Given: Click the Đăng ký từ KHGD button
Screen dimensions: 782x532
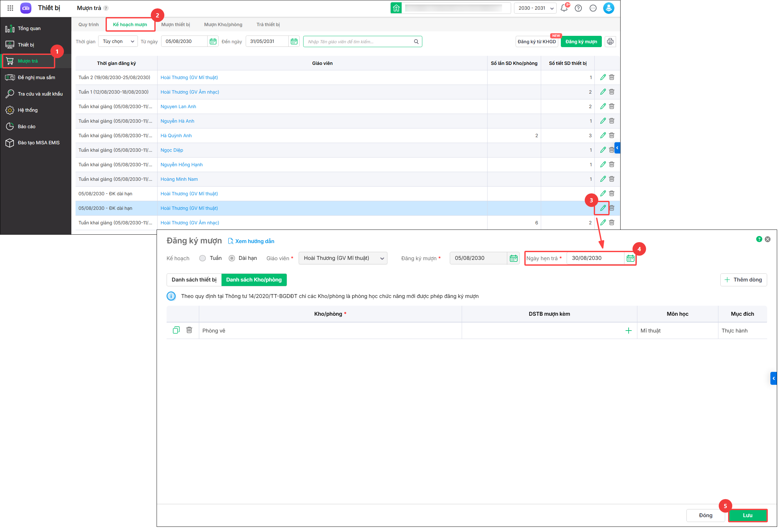Looking at the screenshot, I should tap(537, 42).
